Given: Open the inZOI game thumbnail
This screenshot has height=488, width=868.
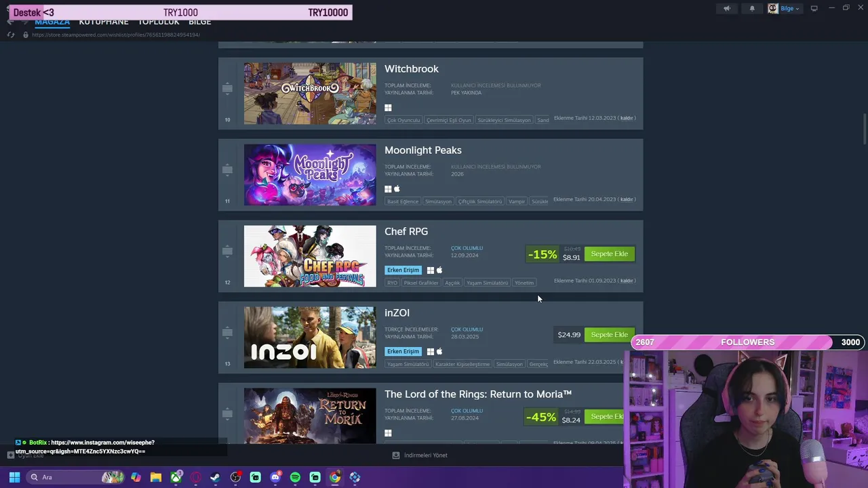Looking at the screenshot, I should (x=310, y=338).
